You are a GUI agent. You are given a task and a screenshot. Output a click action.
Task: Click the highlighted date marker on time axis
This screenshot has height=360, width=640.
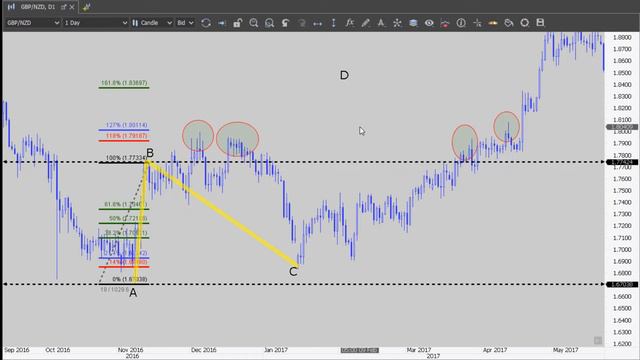tap(360, 350)
